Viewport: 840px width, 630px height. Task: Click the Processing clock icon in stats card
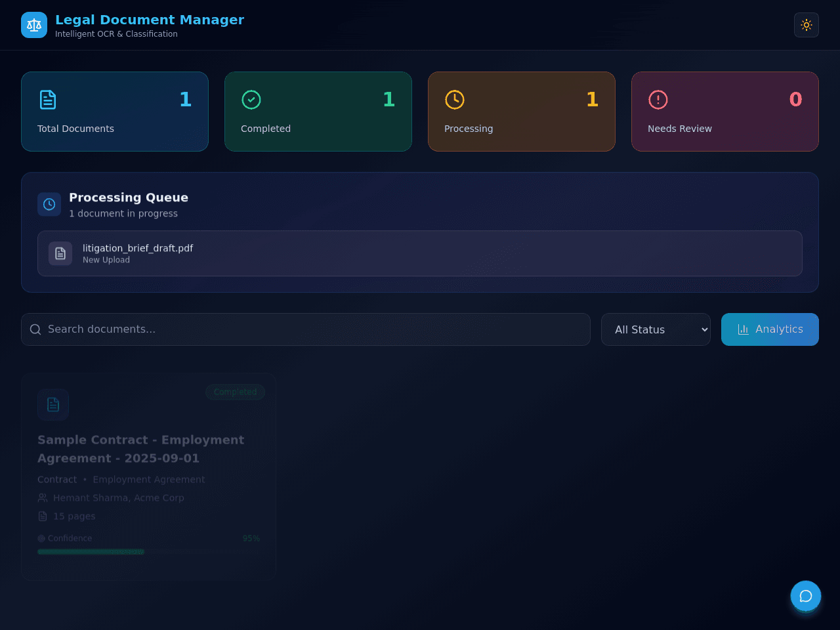455,100
